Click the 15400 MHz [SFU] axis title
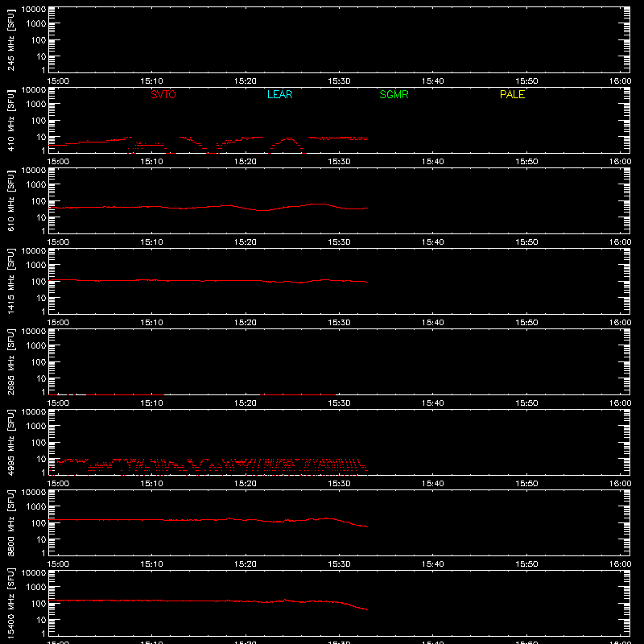 pos(10,603)
